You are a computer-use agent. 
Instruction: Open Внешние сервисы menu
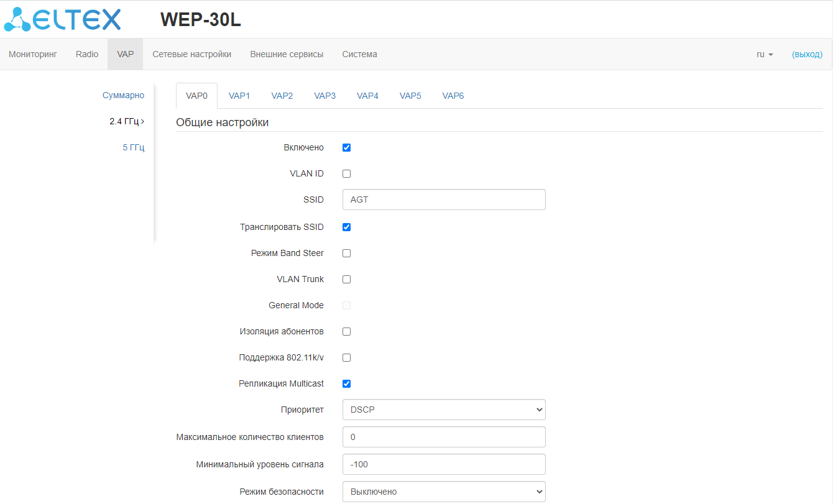[287, 54]
